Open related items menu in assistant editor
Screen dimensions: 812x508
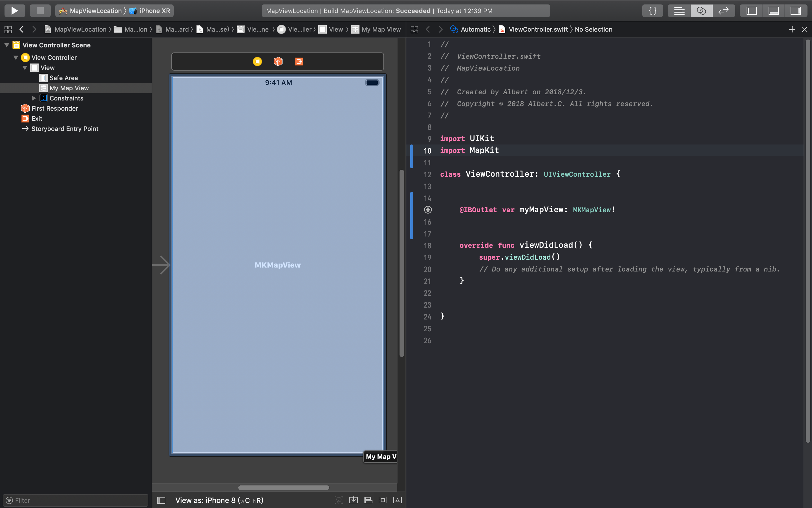point(414,30)
